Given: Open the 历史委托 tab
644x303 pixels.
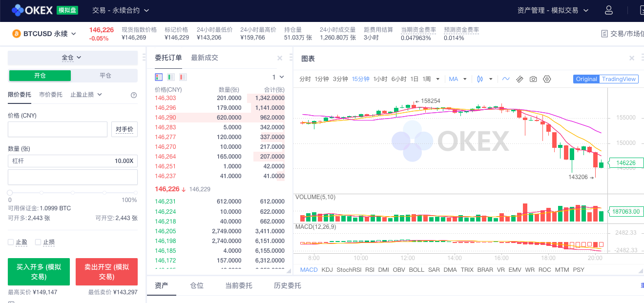Looking at the screenshot, I should coord(288,285).
